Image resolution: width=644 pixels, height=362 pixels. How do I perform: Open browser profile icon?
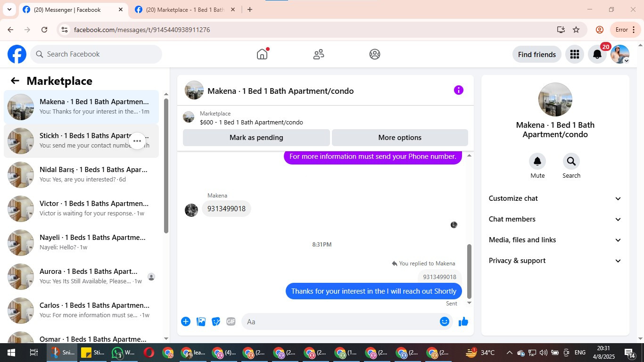(600, 30)
